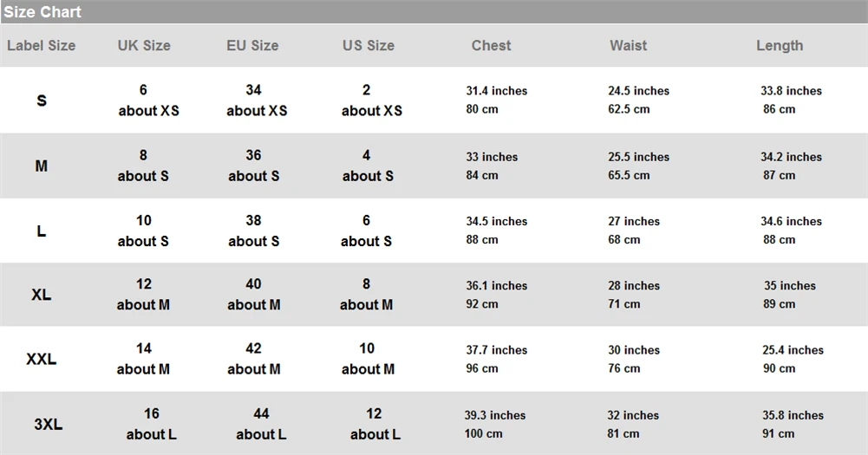Click the XXL label size cell

(42, 360)
